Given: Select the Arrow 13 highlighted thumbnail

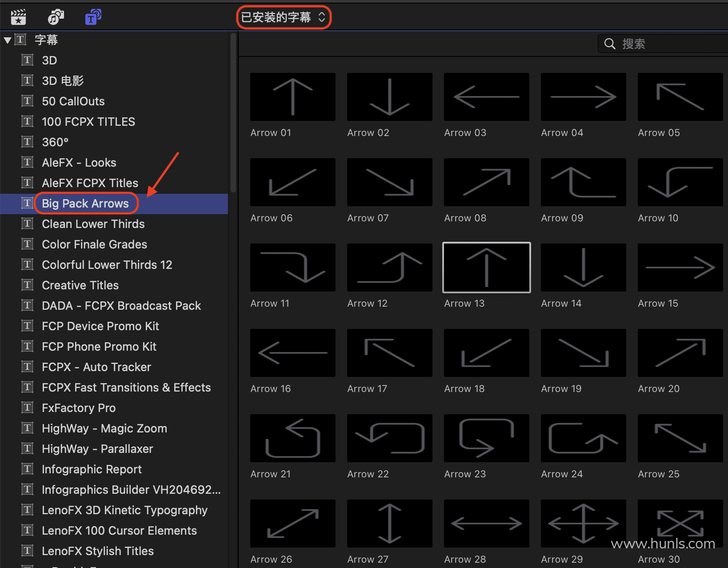Looking at the screenshot, I should [x=486, y=268].
